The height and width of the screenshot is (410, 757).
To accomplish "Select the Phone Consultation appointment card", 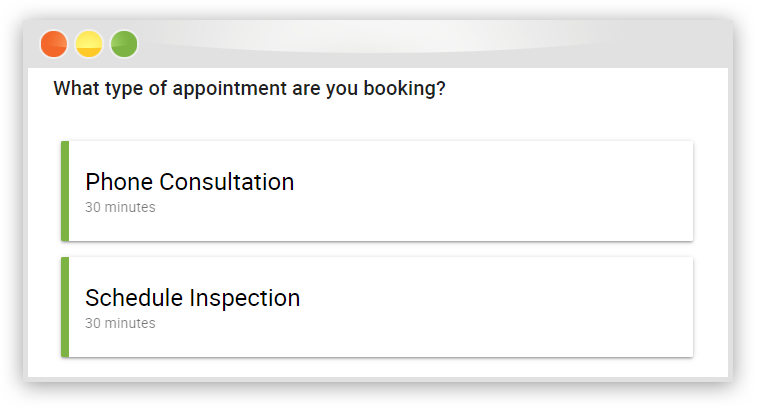I will pos(377,191).
